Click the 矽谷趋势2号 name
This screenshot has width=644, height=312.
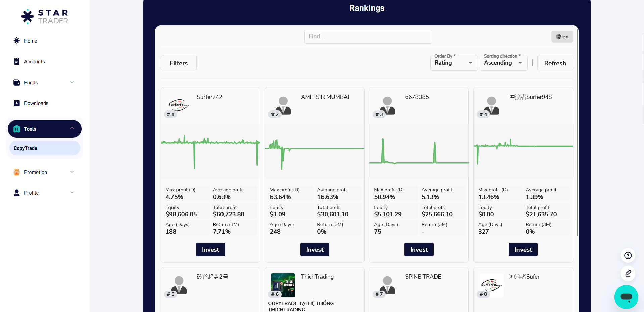[x=212, y=277]
